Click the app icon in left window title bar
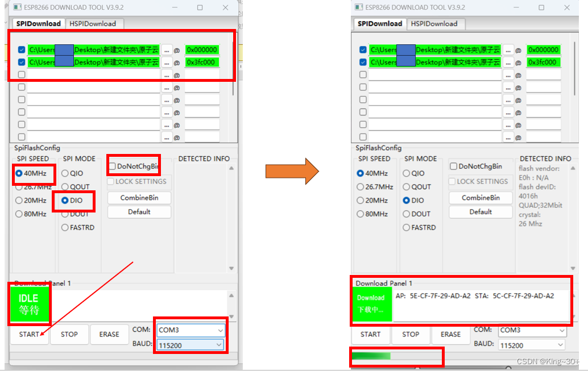The height and width of the screenshot is (371, 588). (x=17, y=7)
